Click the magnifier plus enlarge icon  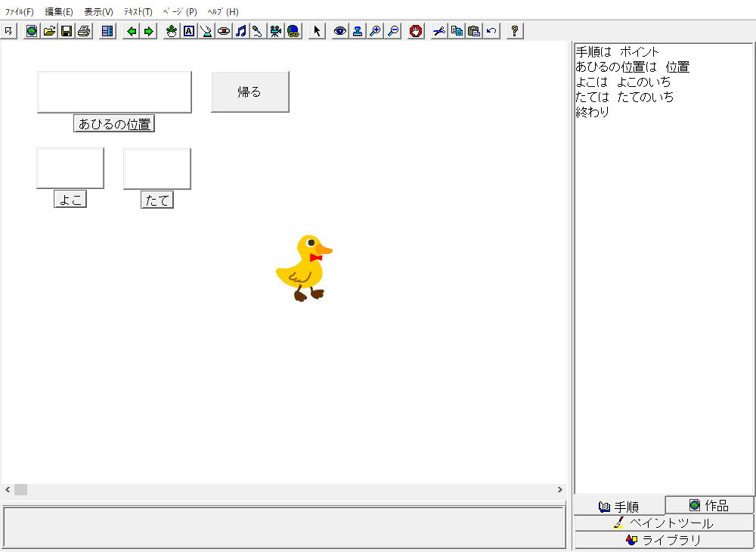point(375,31)
